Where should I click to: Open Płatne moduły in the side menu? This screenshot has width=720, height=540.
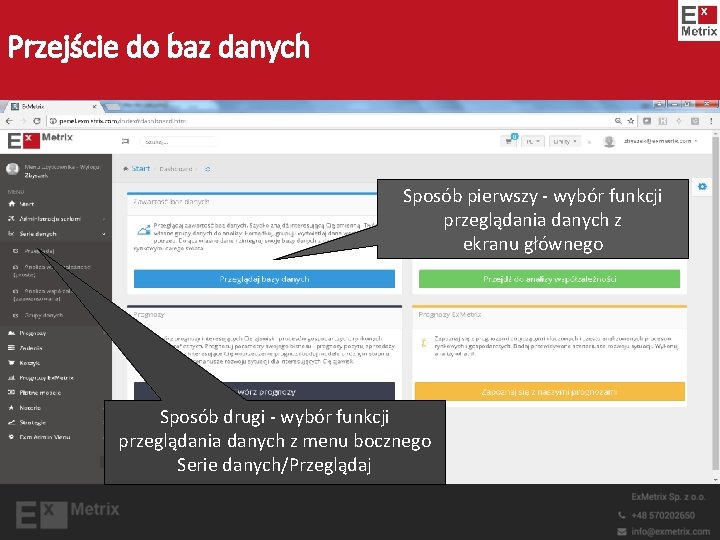point(40,393)
